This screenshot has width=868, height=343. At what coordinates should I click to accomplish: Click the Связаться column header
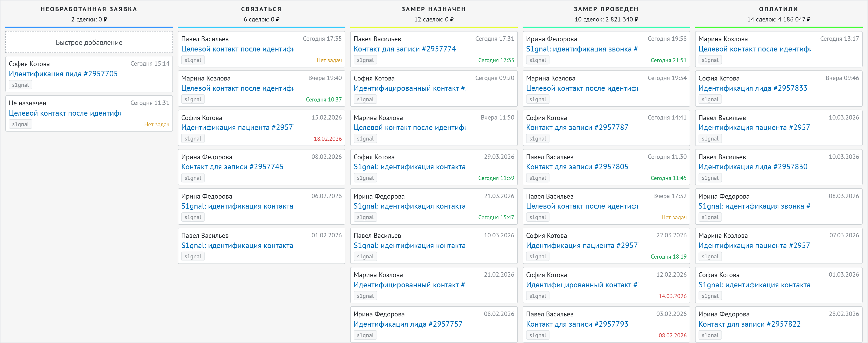point(261,9)
